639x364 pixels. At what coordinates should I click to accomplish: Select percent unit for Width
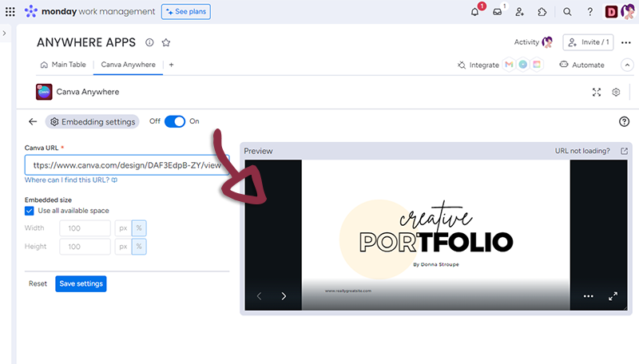[138, 228]
